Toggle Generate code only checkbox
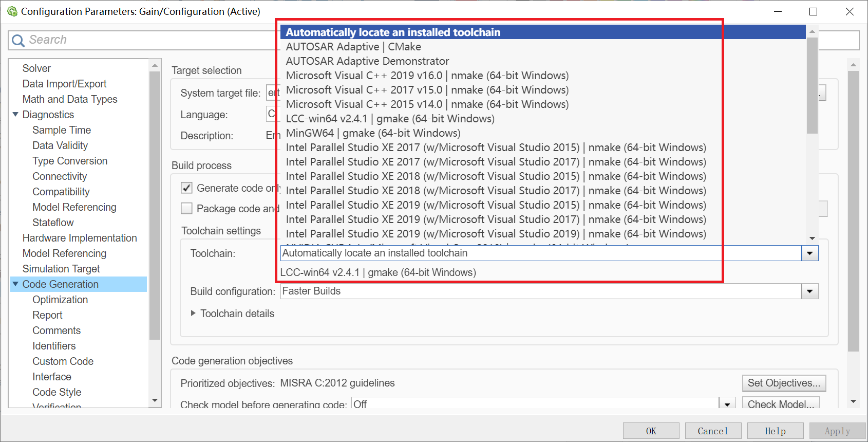Image resolution: width=868 pixels, height=442 pixels. [186, 188]
